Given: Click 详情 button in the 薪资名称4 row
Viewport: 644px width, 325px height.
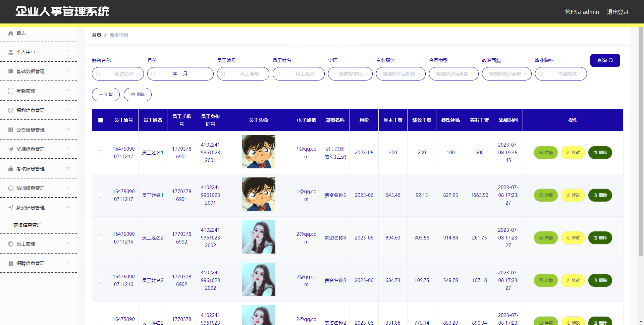Looking at the screenshot, I should [x=546, y=238].
